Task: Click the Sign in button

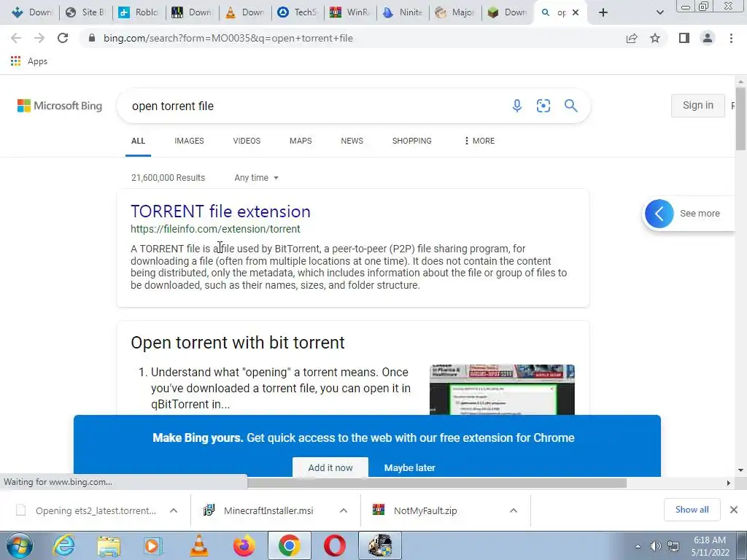Action: point(698,105)
